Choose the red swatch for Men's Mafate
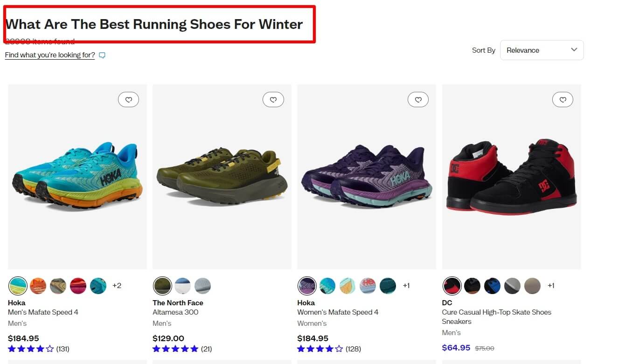The image size is (639, 364). tap(78, 286)
